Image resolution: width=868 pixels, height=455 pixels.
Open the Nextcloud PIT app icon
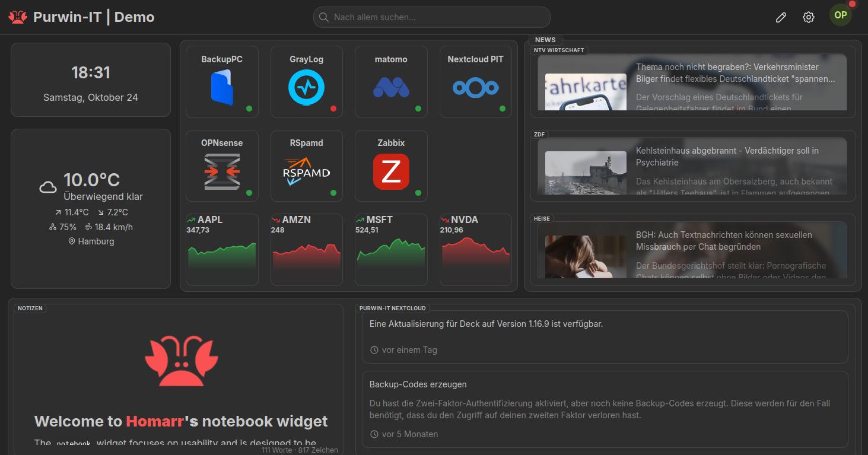pos(475,88)
